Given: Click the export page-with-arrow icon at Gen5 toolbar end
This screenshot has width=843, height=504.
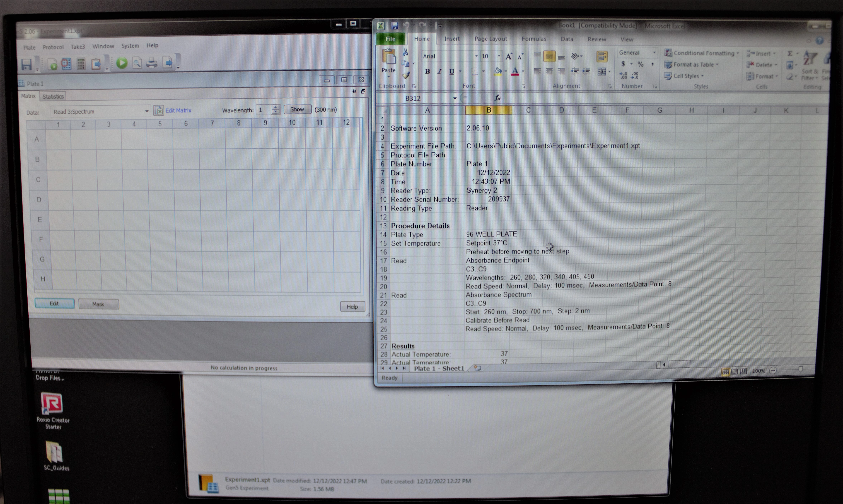Looking at the screenshot, I should pos(168,63).
